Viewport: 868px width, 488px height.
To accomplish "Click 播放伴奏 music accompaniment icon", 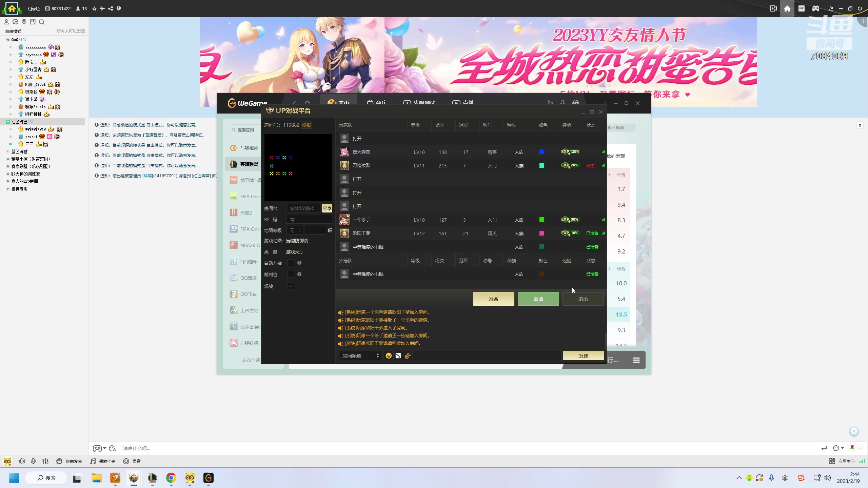I will (x=102, y=461).
